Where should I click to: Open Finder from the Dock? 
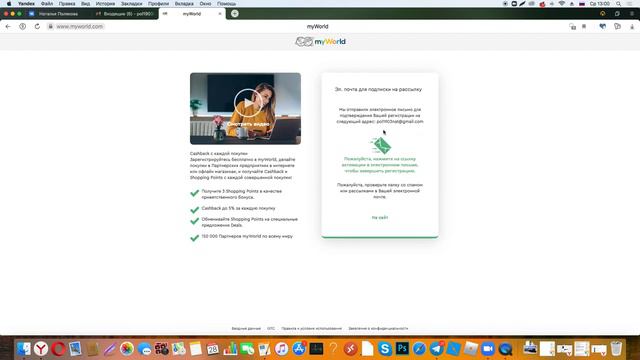click(x=24, y=349)
